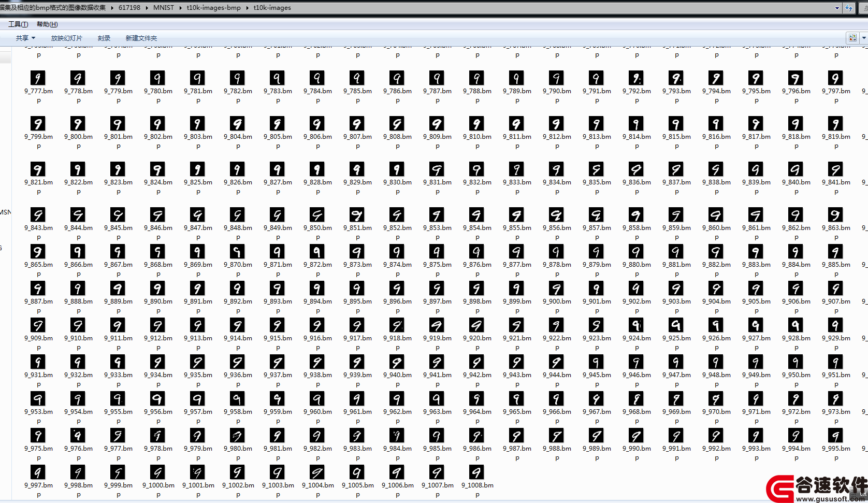Select the 9_1008.bmp thumbnail

476,472
